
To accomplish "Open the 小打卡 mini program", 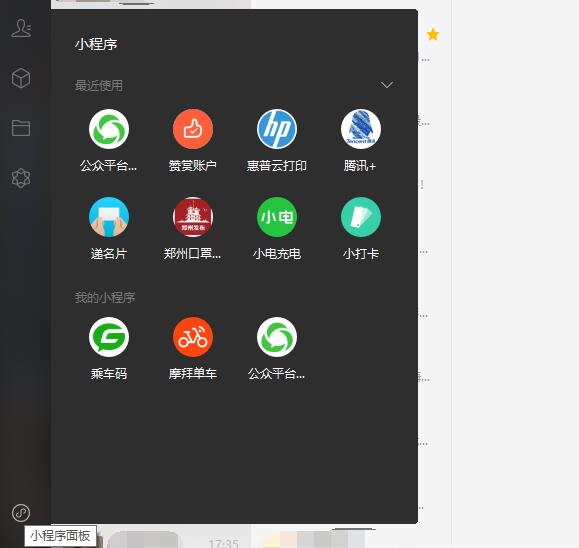I will (361, 217).
